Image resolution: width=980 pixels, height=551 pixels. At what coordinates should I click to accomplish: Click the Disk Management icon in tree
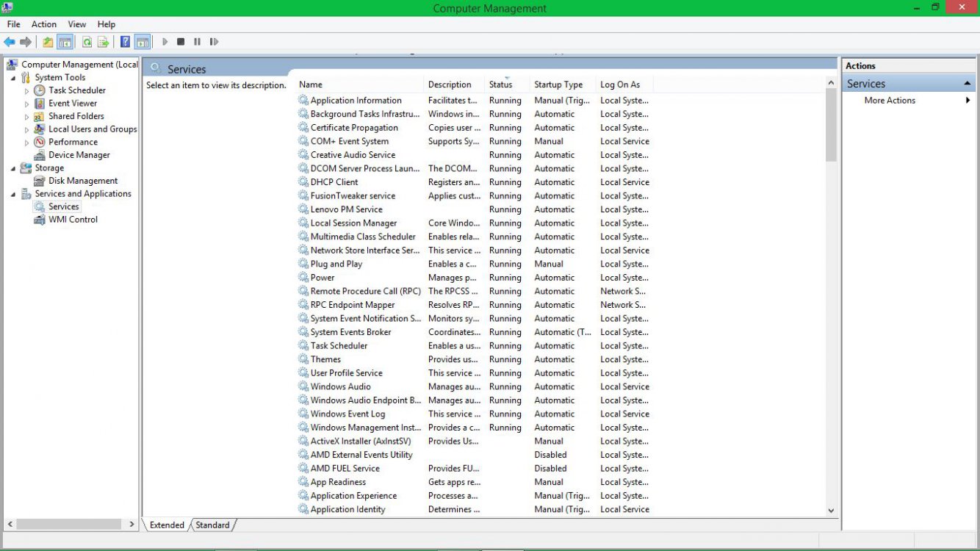coord(40,181)
